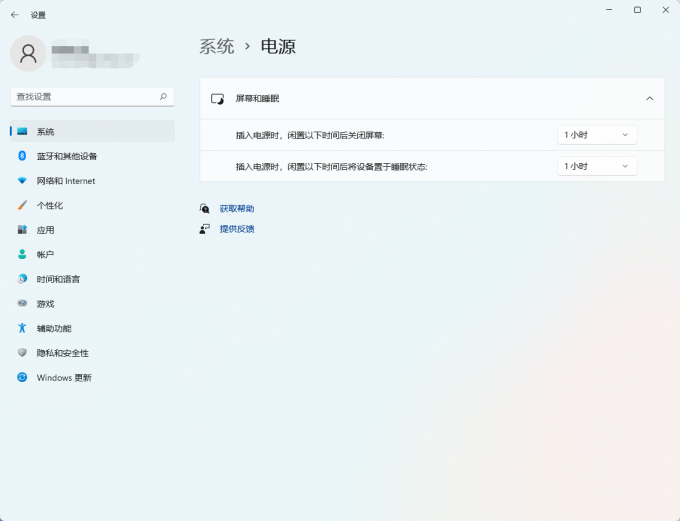Open the 系统 settings category

click(92, 131)
